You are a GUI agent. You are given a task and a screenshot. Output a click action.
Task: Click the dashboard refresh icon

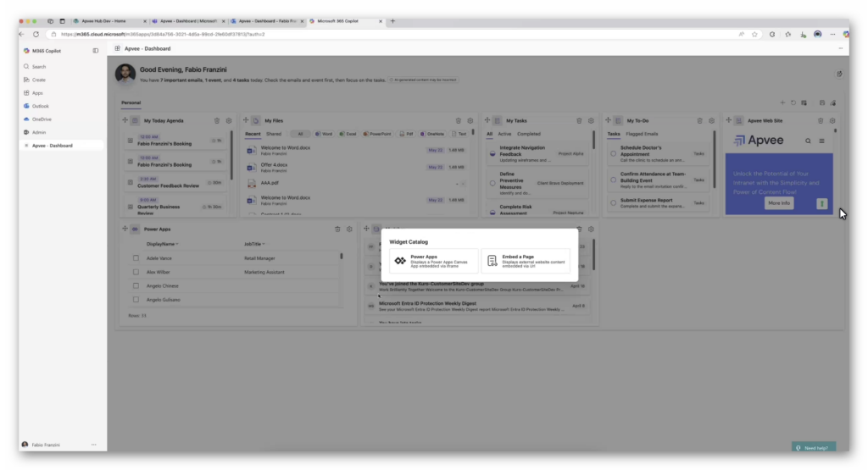(x=793, y=102)
